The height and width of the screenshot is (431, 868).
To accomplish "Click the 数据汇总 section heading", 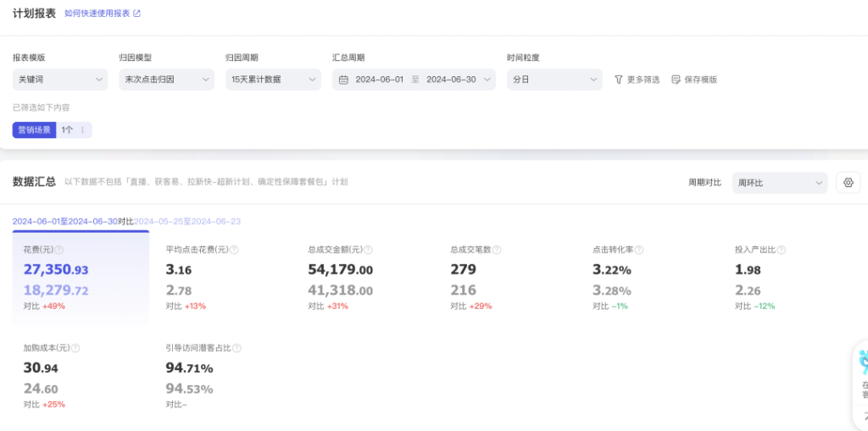I will coord(34,181).
